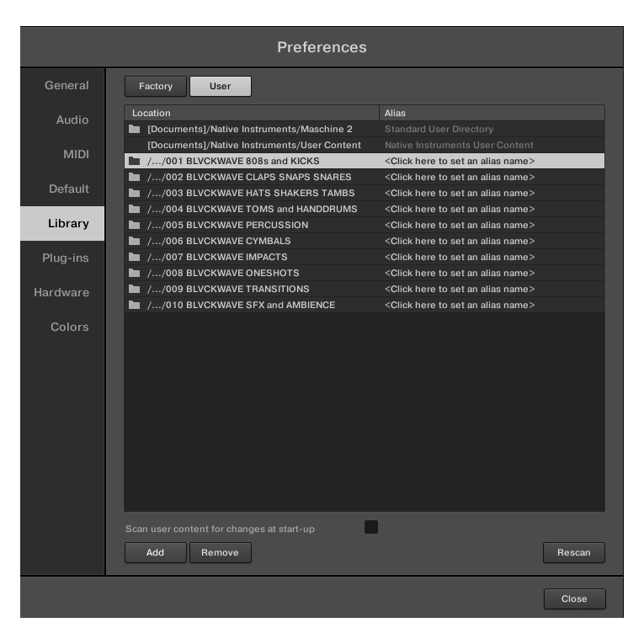Open the Colors preferences page
This screenshot has height=644, width=644.
69,327
